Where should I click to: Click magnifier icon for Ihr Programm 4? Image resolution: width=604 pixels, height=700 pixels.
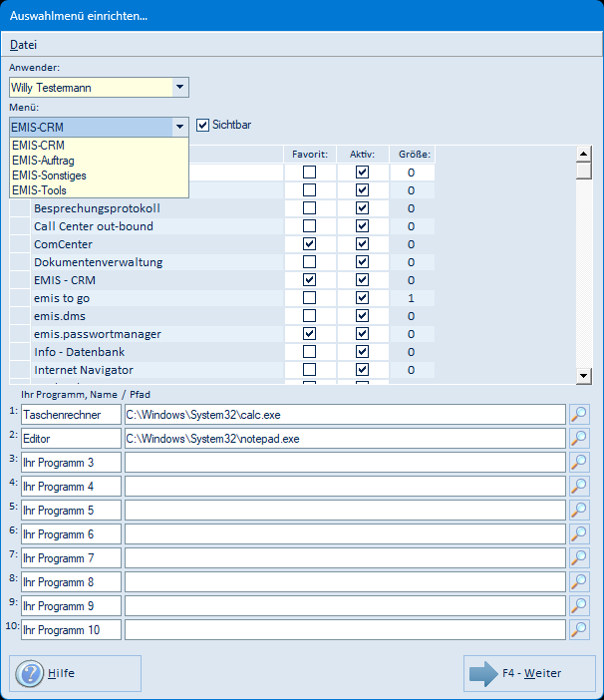(x=579, y=487)
